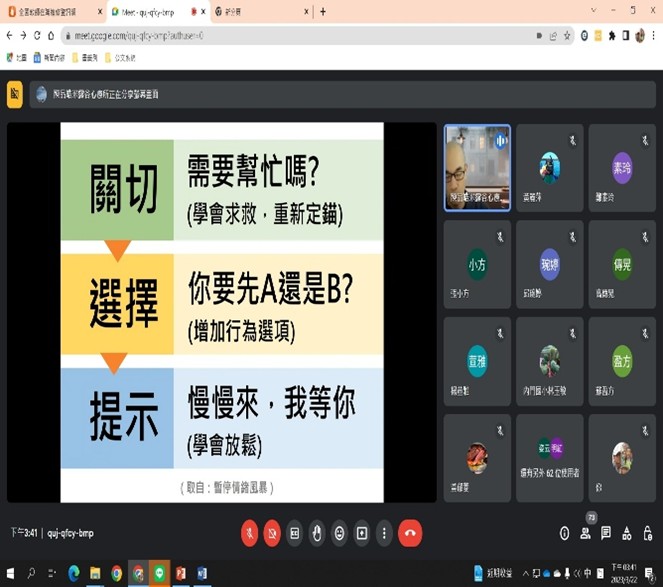Leave the call with red hangup button
This screenshot has width=663, height=587.
pos(410,533)
